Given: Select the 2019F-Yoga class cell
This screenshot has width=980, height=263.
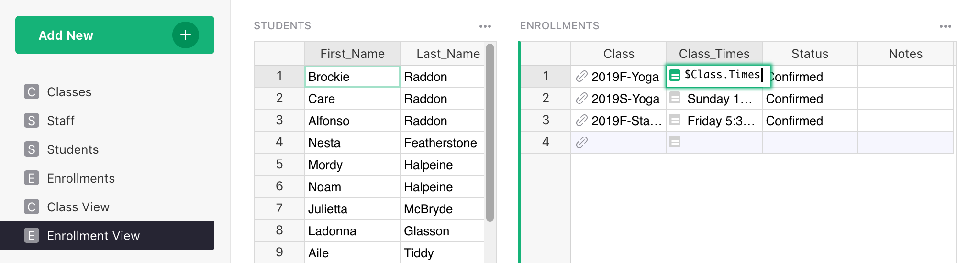Looking at the screenshot, I should point(619,76).
